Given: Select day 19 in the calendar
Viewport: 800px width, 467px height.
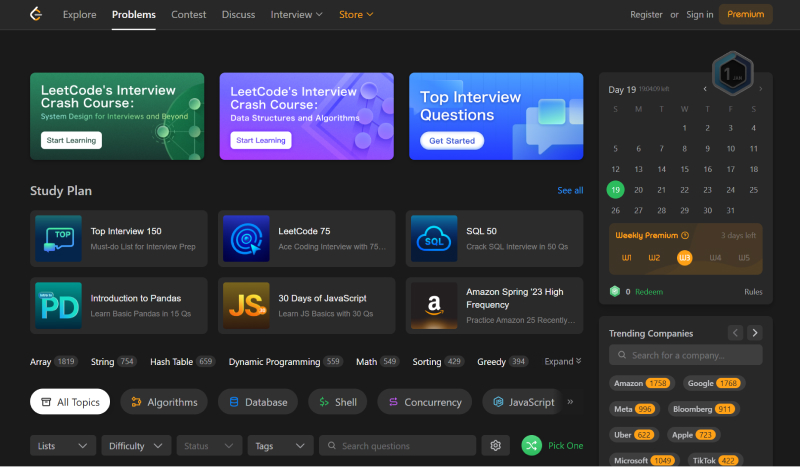Looking at the screenshot, I should click(x=615, y=189).
